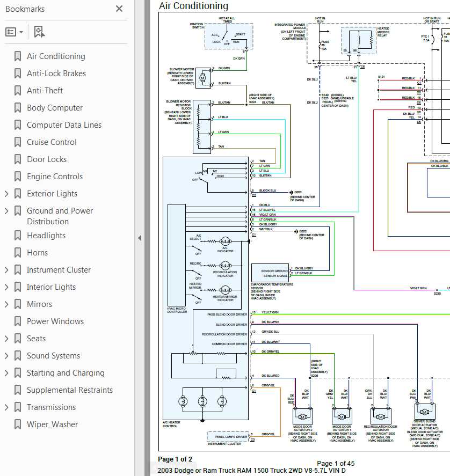Screen dimensions: 450x476
Task: Click the 'Page 1 of 45' footer text
Action: (x=336, y=464)
